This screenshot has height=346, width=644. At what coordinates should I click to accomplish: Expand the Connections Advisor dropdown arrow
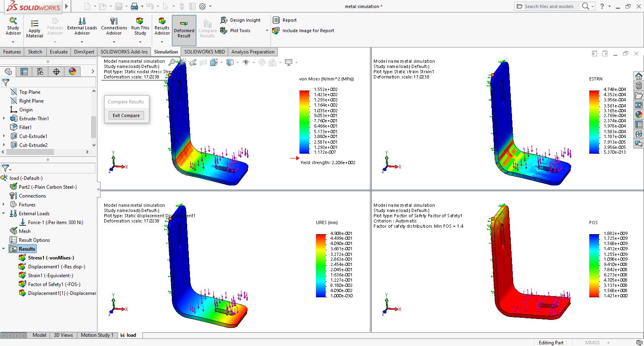coord(114,42)
